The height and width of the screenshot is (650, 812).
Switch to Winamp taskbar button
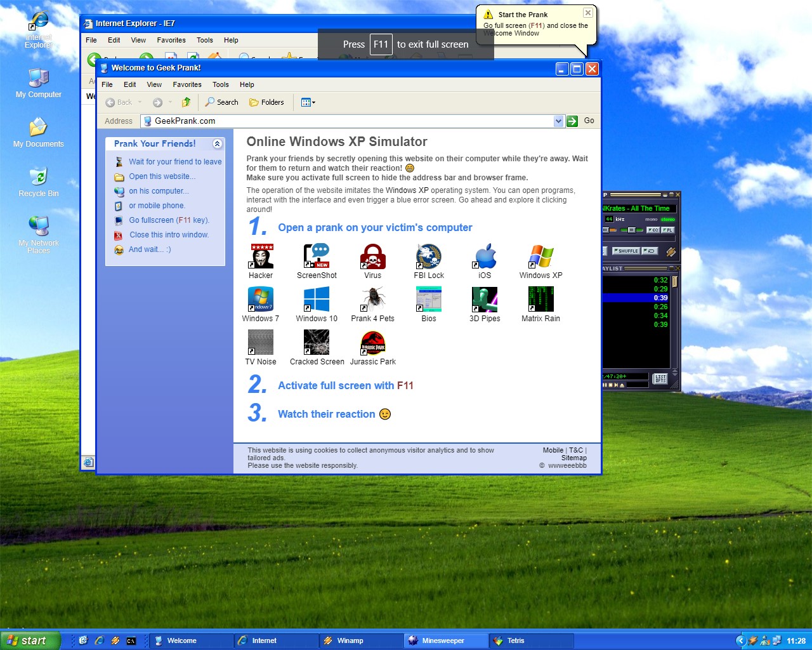(x=361, y=640)
